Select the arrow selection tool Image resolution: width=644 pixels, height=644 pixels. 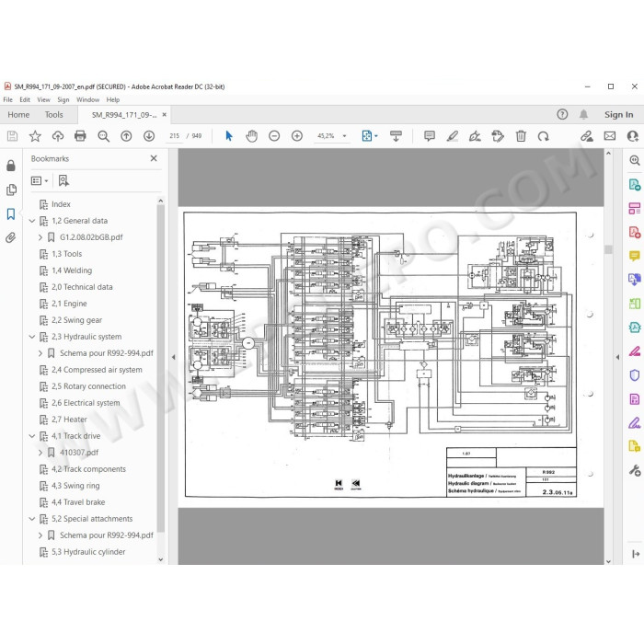pos(229,136)
